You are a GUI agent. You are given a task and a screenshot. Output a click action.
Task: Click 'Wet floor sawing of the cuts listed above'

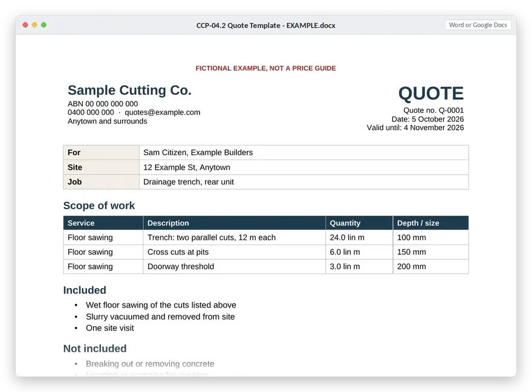(x=161, y=305)
